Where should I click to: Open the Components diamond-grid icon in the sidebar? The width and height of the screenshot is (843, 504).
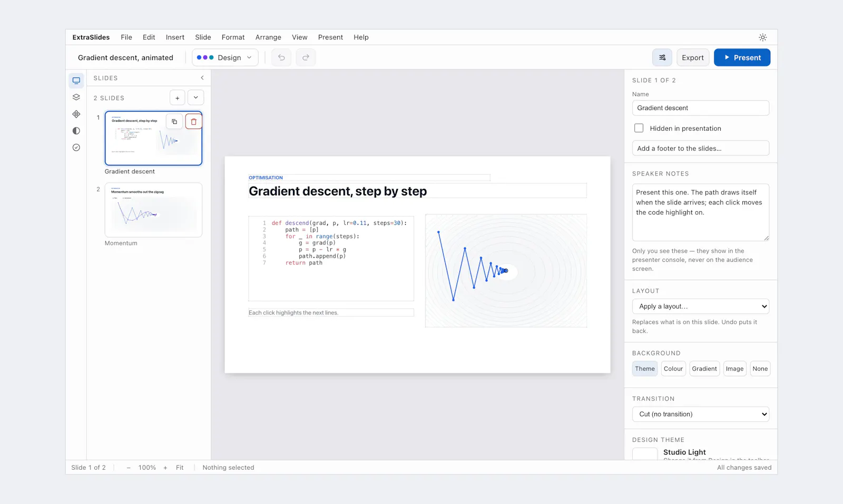click(x=76, y=114)
